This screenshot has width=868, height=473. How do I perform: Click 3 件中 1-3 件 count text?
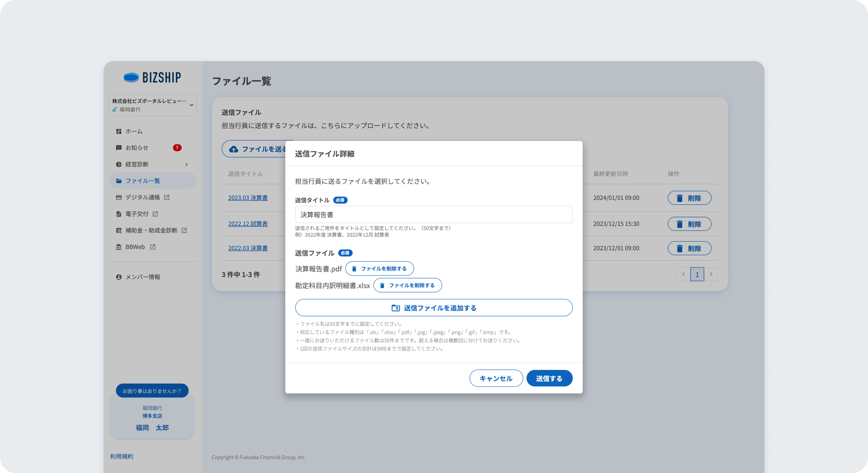241,274
